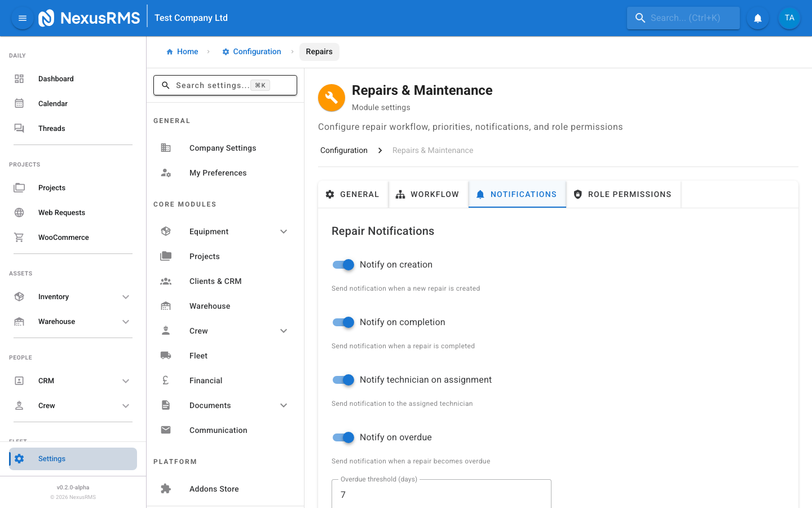Open the hamburger menu in the top bar
The image size is (812, 508).
point(22,17)
